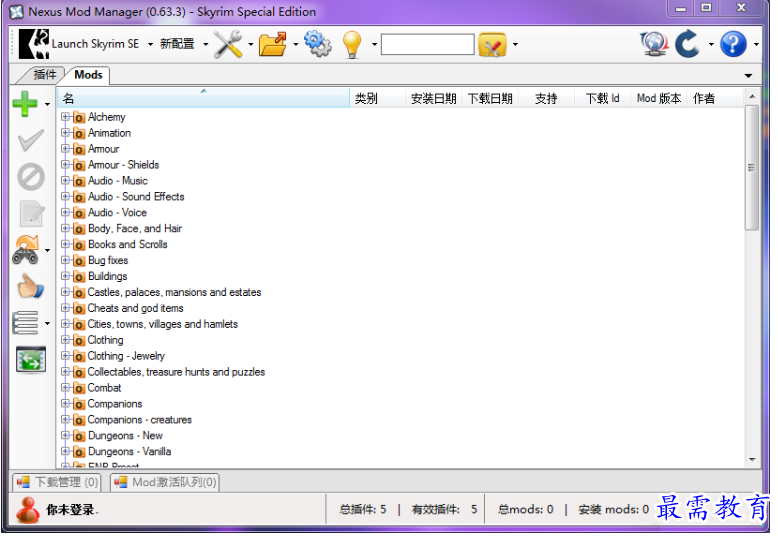Click the yellow folder tools icon beside search
This screenshot has height=539, width=778.
(x=492, y=45)
